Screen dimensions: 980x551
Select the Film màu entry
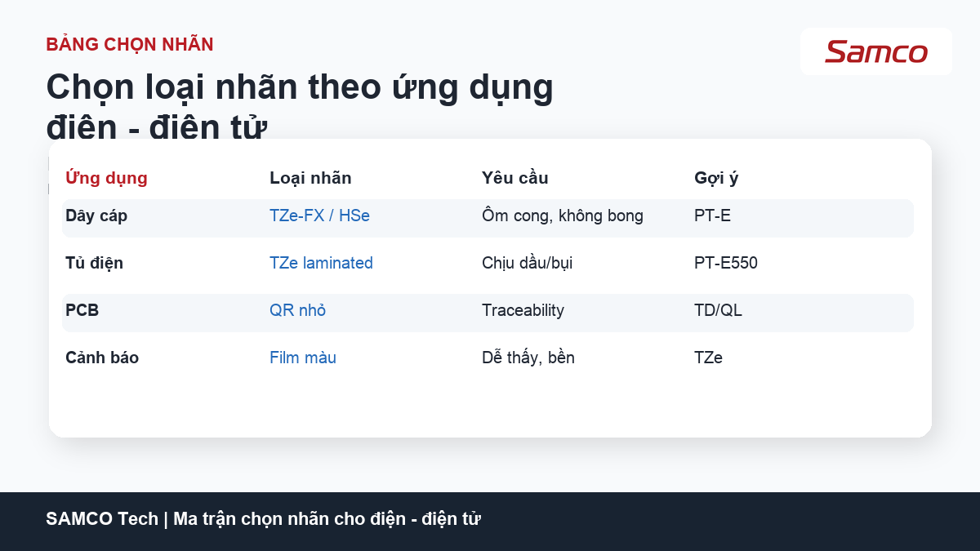tap(303, 358)
